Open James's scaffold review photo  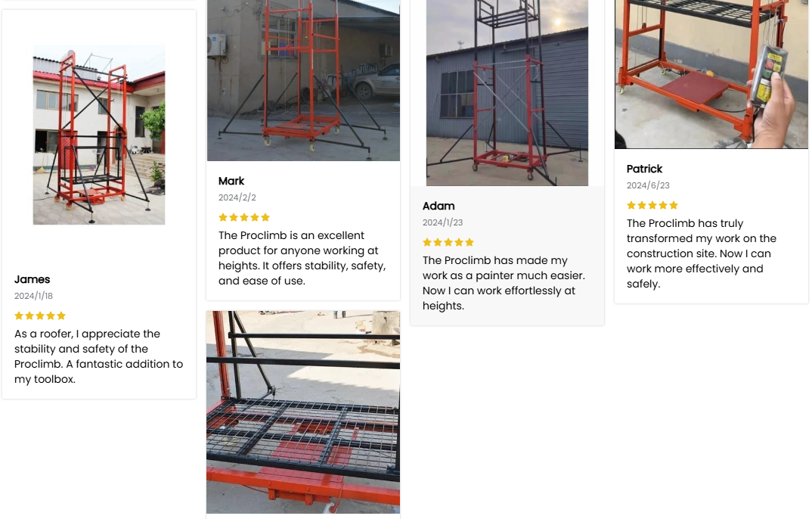pyautogui.click(x=99, y=135)
